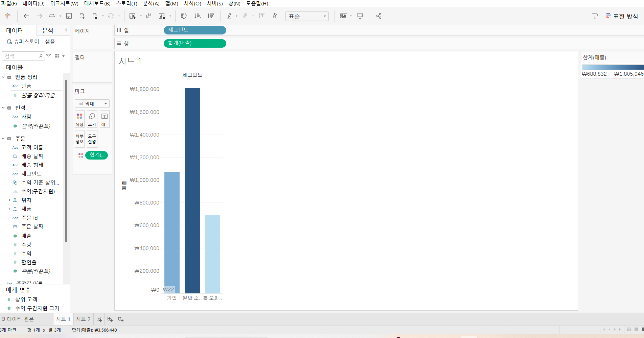
Task: Click the 합계(.. color pill in Marks card
Action: coord(96,155)
